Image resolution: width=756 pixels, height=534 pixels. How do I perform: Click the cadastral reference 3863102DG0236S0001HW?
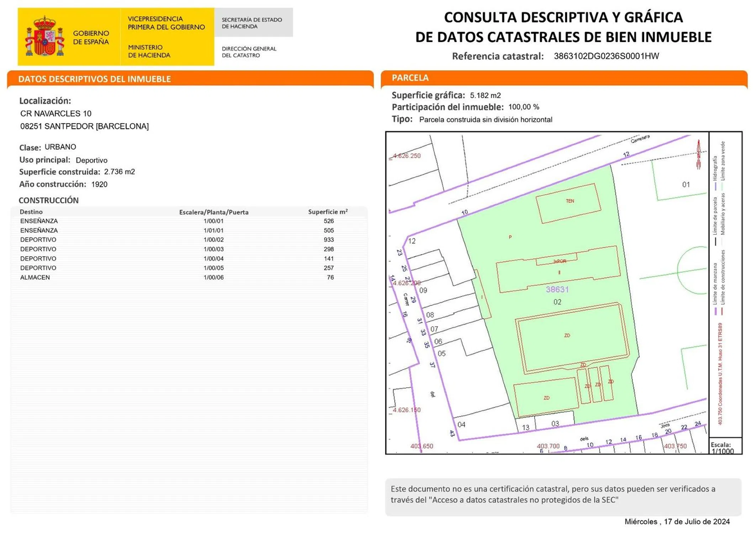606,56
